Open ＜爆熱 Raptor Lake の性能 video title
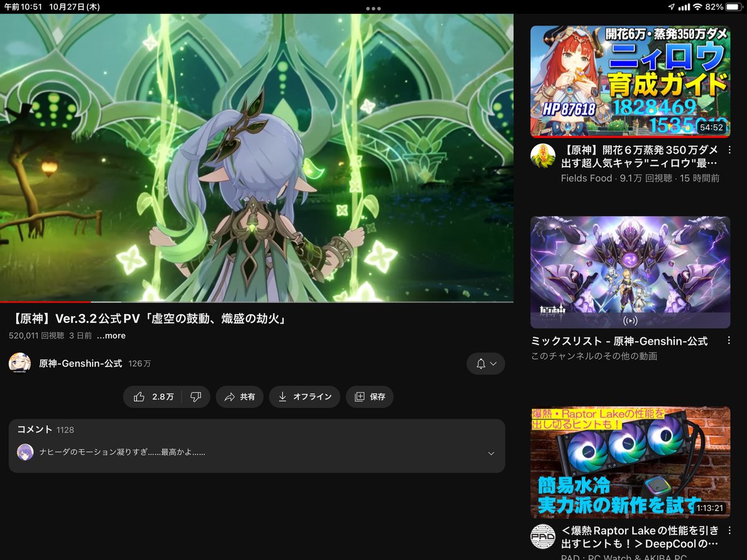747x560 pixels. pos(639,537)
